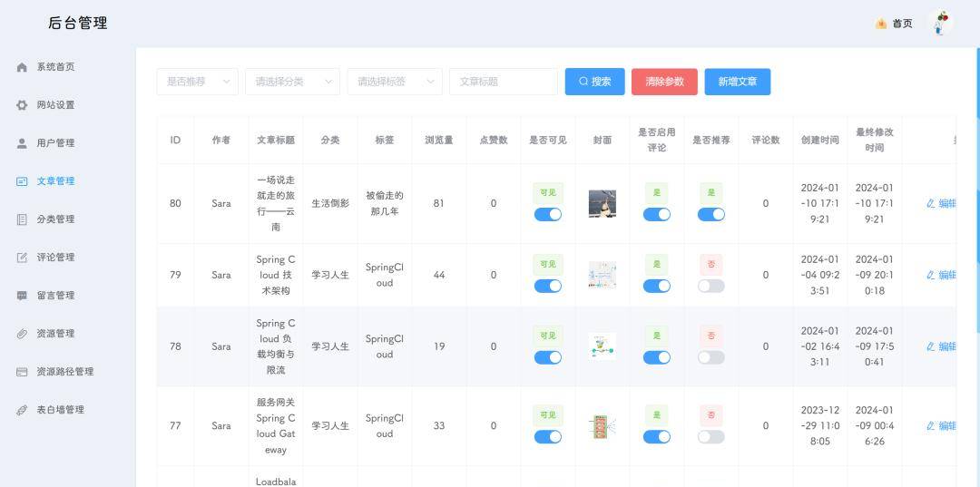Open the 请选择分类 dropdown
Image resolution: width=980 pixels, height=487 pixels.
point(292,82)
